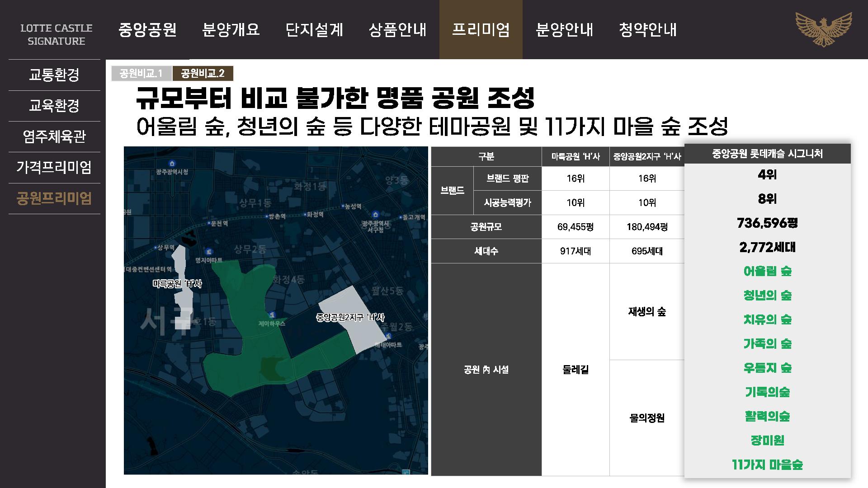868x488 pixels.
Task: Click the 마륵공원 'H'사 map label
Action: [177, 284]
